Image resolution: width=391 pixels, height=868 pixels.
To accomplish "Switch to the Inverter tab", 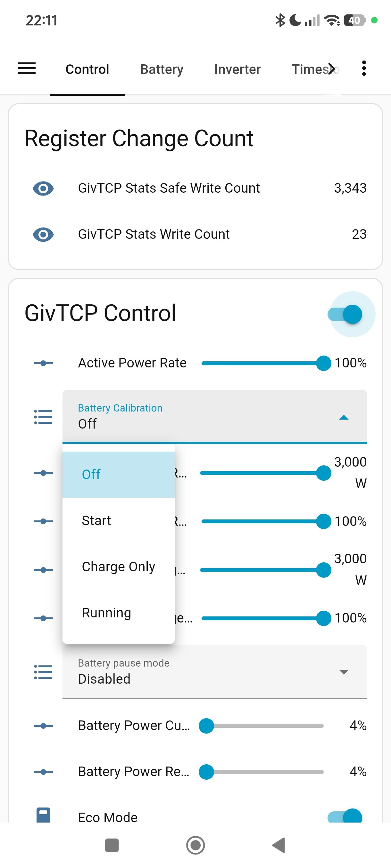I will (237, 69).
